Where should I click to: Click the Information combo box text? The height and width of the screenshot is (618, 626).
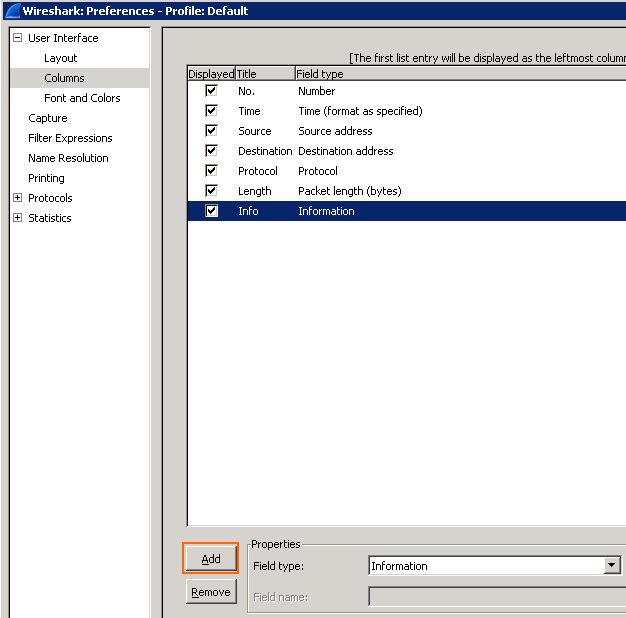399,566
